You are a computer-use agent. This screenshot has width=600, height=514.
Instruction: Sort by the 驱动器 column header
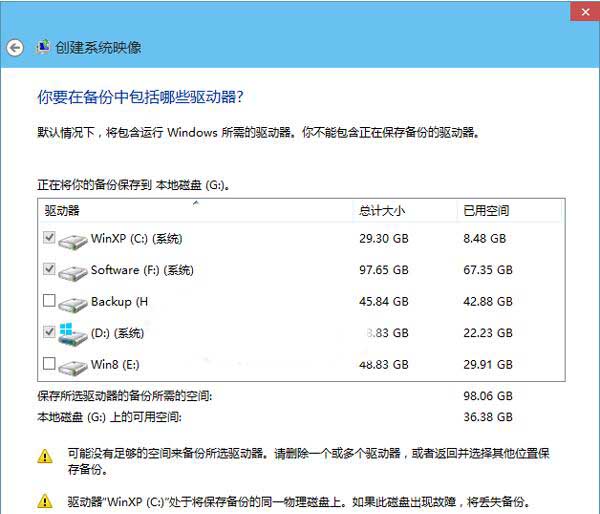(x=196, y=210)
